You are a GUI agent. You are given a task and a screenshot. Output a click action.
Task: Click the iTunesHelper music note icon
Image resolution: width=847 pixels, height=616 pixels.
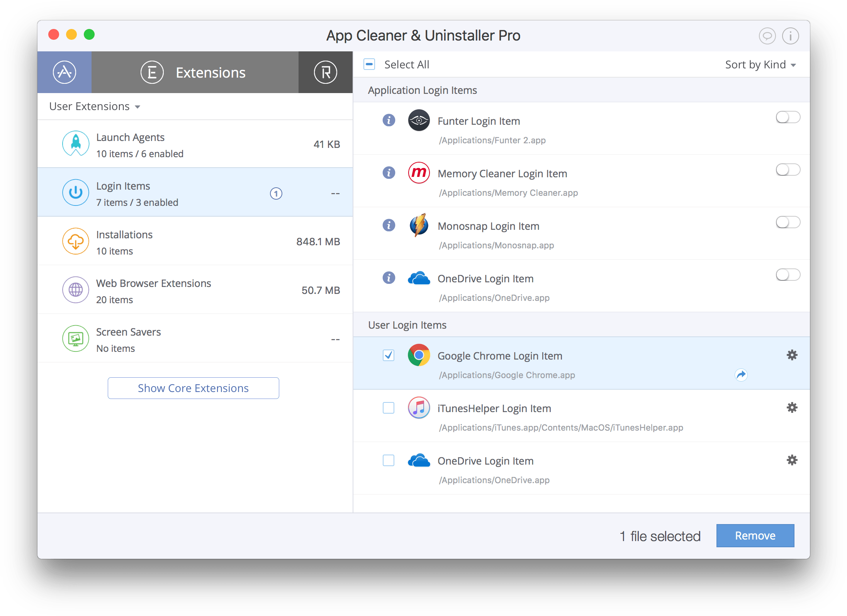[419, 407]
